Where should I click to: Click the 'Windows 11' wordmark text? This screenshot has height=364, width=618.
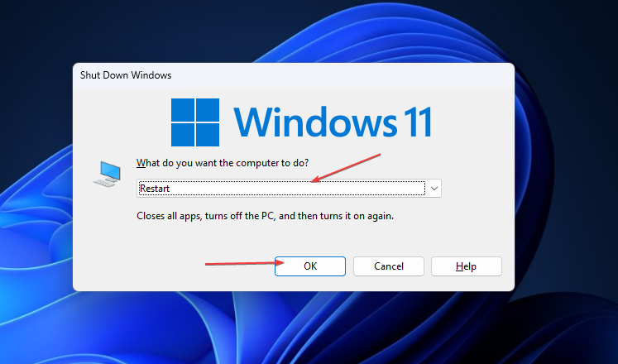tap(333, 122)
